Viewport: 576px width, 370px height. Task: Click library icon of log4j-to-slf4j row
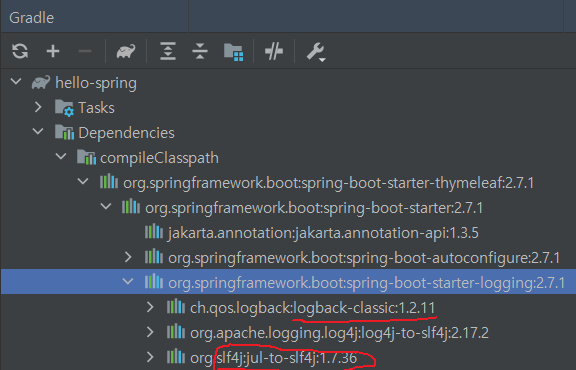[176, 332]
